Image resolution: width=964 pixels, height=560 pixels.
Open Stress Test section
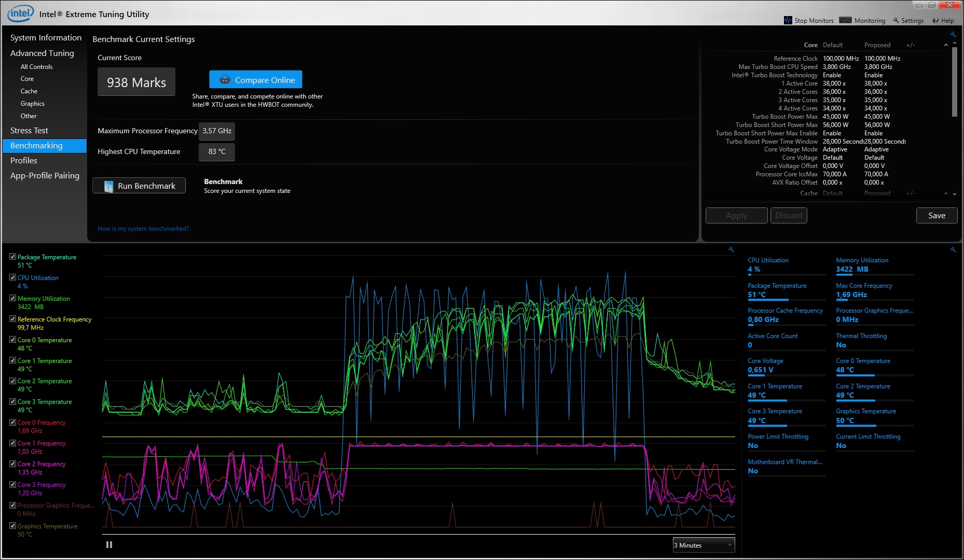pyautogui.click(x=29, y=131)
